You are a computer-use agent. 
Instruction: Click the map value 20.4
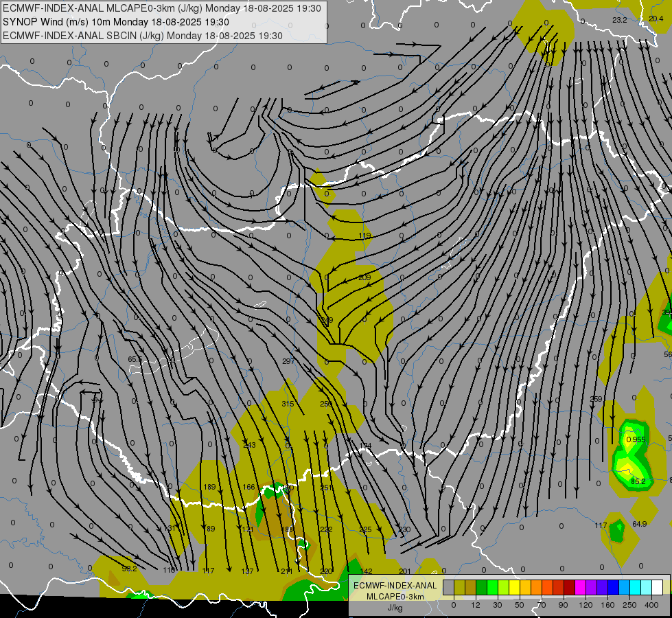point(656,19)
